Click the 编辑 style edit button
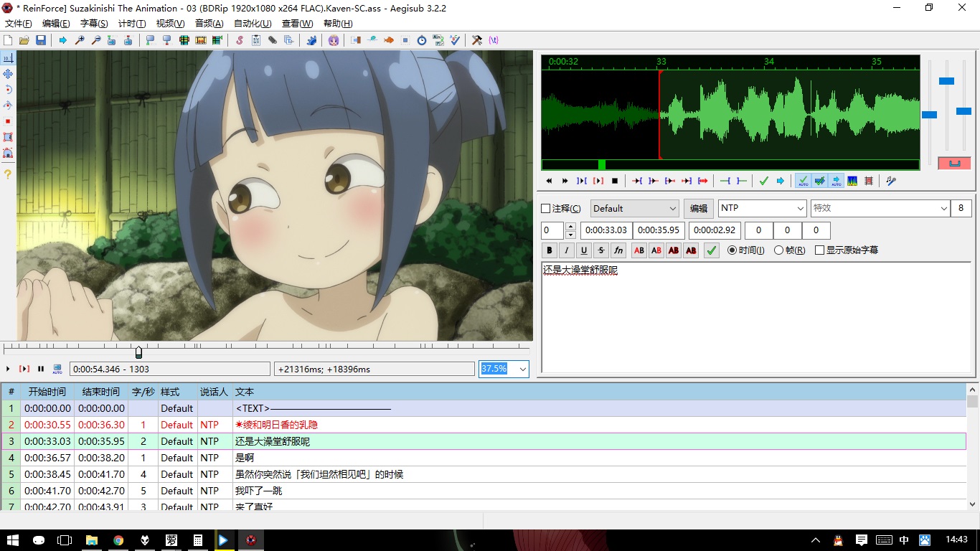The height and width of the screenshot is (551, 980). [698, 209]
